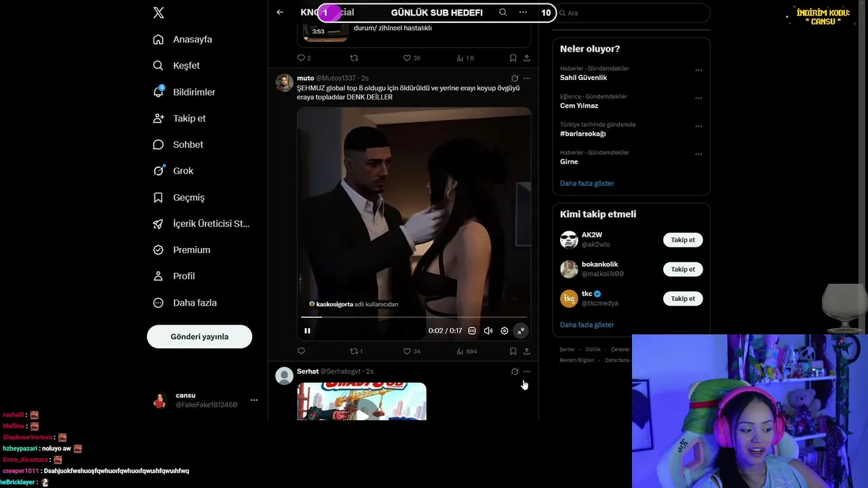Show more trends under Neler oluyor

[587, 184]
